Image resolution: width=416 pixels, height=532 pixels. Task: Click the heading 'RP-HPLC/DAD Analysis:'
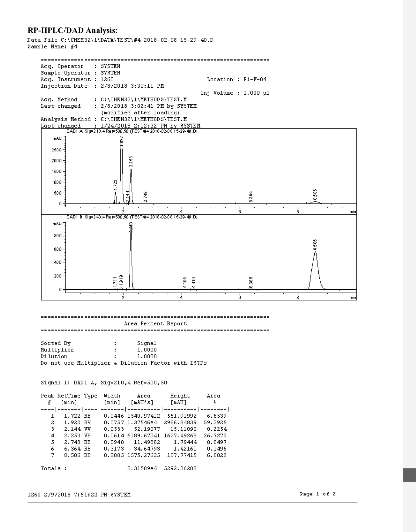click(73, 30)
